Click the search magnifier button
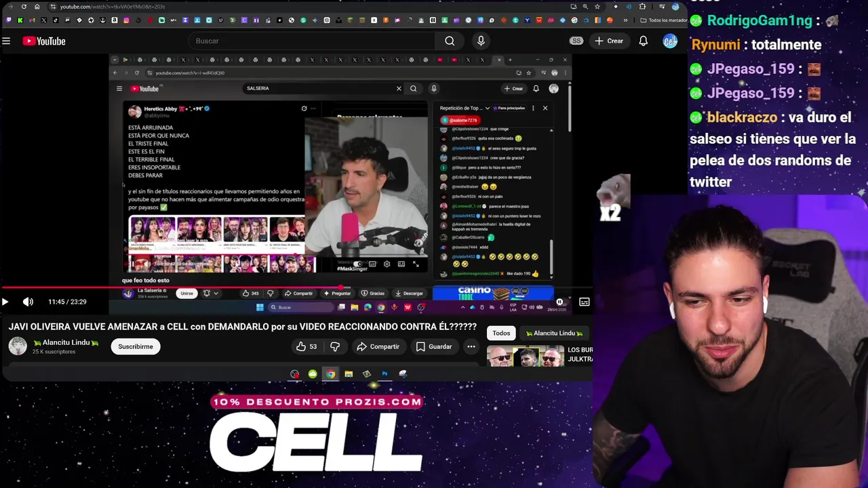The width and height of the screenshot is (868, 488). pyautogui.click(x=450, y=41)
